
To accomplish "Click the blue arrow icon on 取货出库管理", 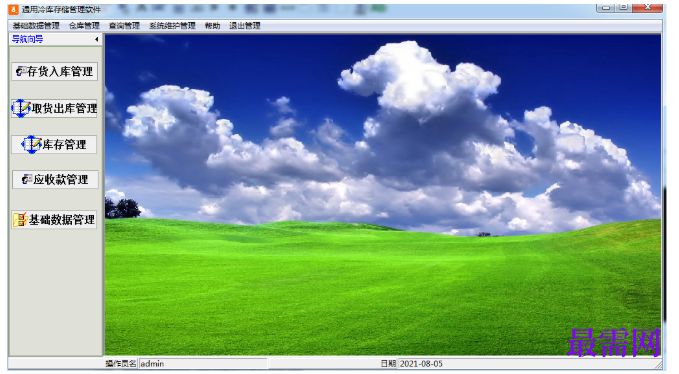I will (21, 108).
